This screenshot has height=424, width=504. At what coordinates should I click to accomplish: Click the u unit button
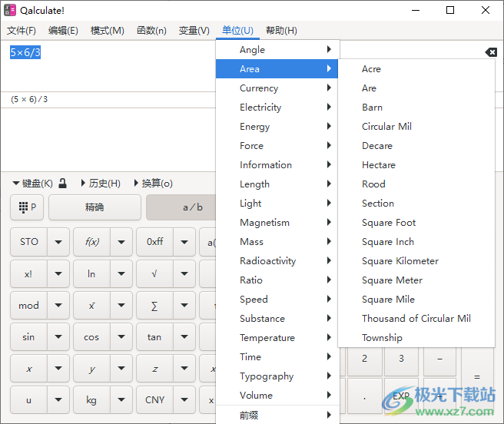pos(29,399)
